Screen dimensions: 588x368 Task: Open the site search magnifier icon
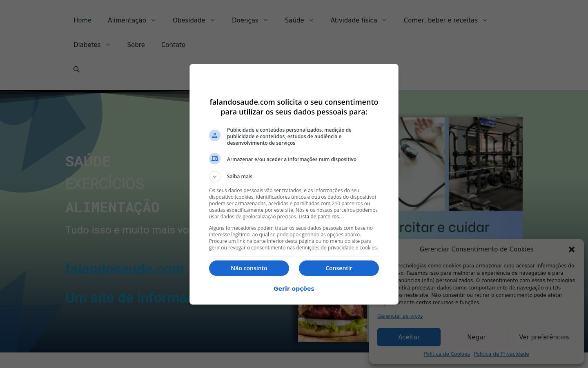pyautogui.click(x=76, y=69)
